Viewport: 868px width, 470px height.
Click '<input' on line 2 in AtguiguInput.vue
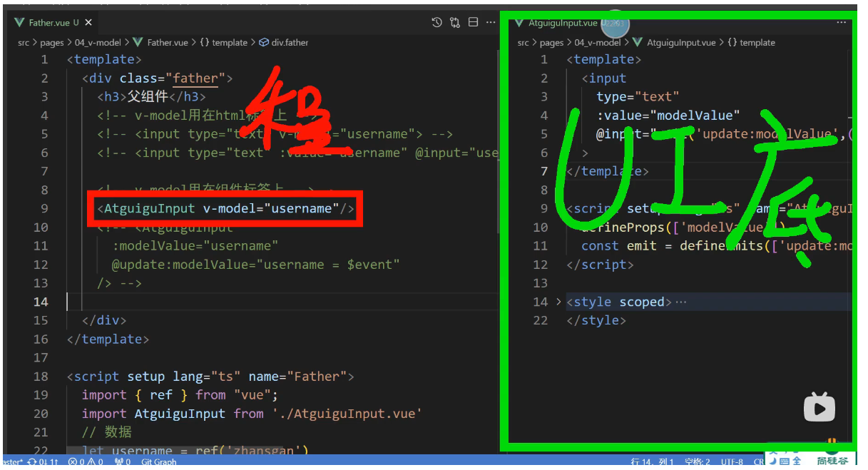(604, 78)
